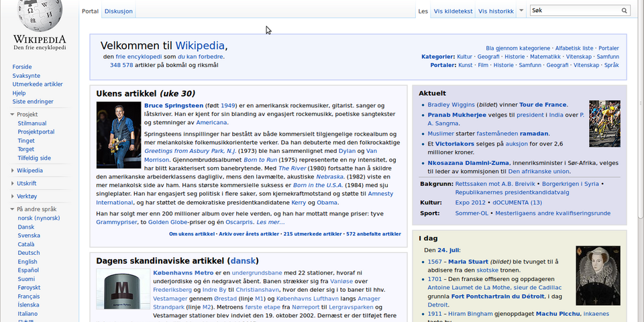Switch to Español language version

[x=28, y=270]
